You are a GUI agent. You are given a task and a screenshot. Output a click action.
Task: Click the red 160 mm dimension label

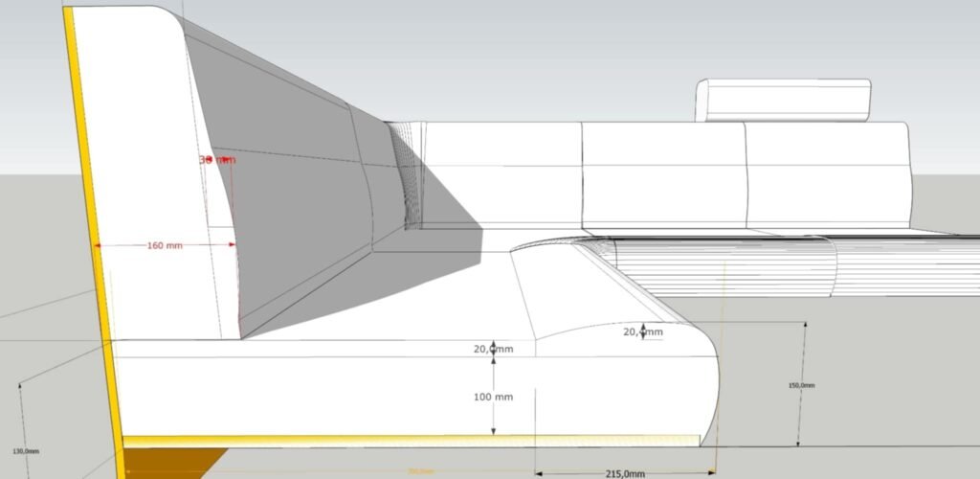(165, 245)
